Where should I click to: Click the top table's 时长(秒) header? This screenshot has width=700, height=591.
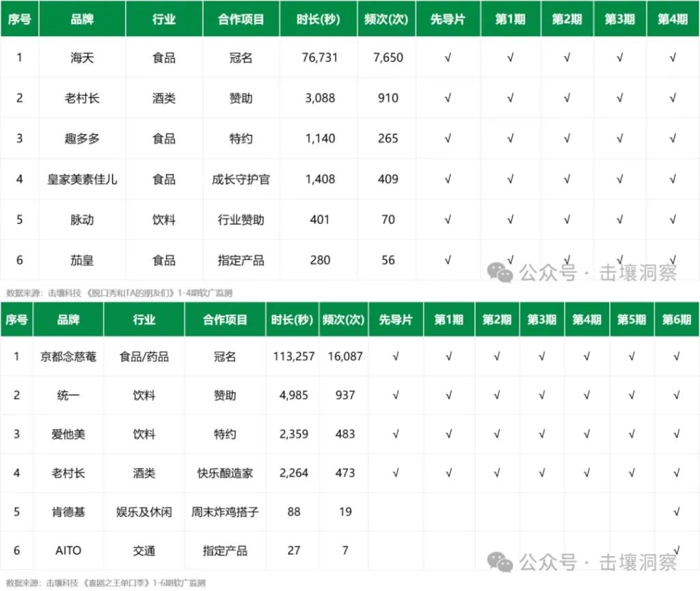pyautogui.click(x=319, y=19)
